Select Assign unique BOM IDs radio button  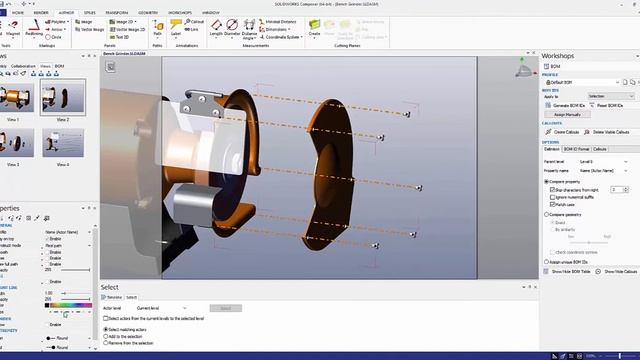click(547, 262)
